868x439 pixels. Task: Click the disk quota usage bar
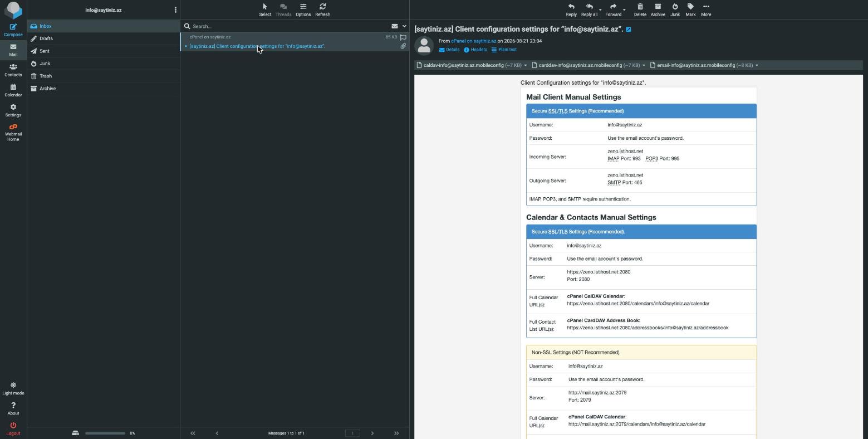coord(105,433)
